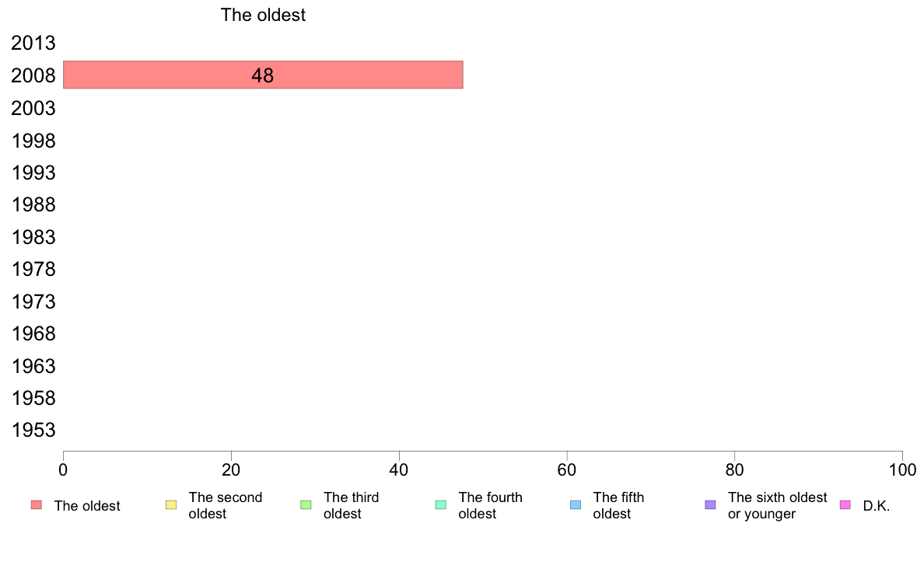Viewport: 924px width, 572px height.
Task: Click the 1978 year label
Action: [x=33, y=269]
